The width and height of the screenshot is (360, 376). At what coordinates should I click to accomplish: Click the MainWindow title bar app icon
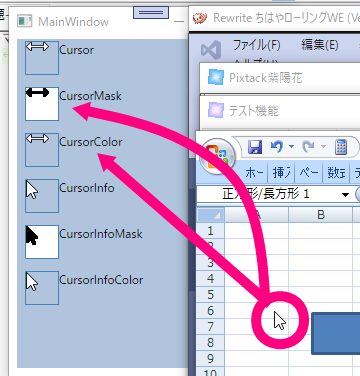pos(25,21)
